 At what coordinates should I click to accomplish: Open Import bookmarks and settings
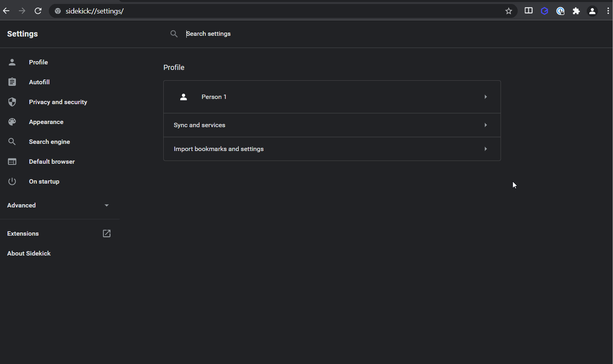332,149
